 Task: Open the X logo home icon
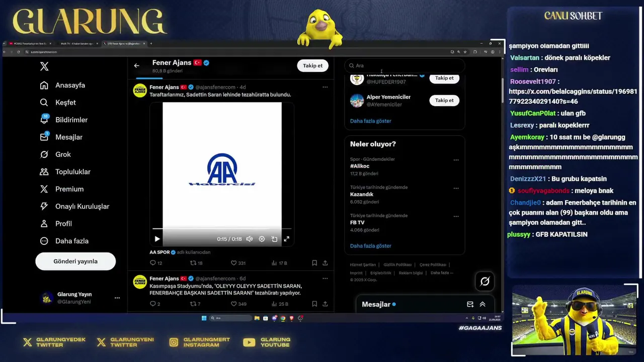44,66
